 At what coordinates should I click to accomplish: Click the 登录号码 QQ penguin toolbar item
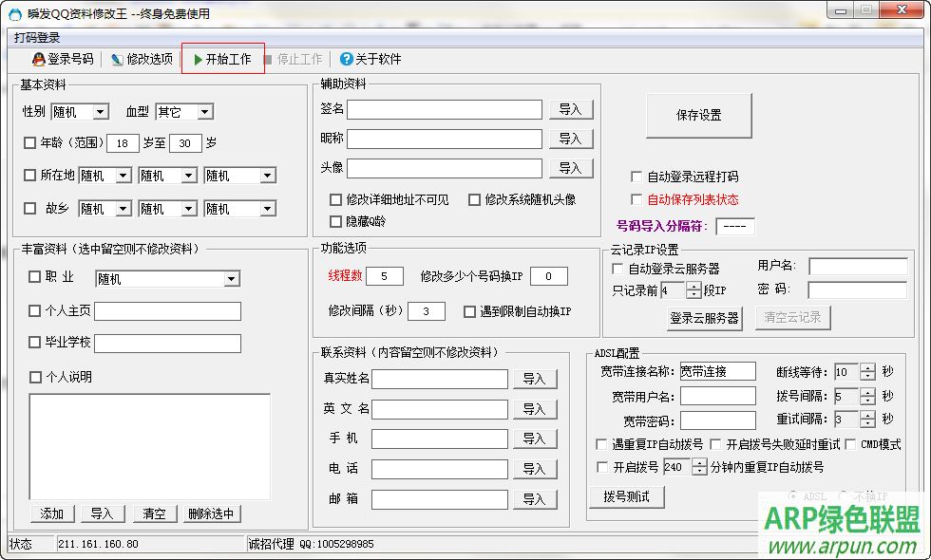tap(63, 59)
